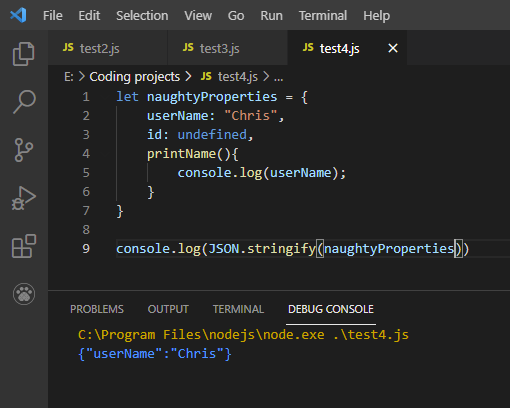Open the Extensions view icon

click(x=24, y=246)
